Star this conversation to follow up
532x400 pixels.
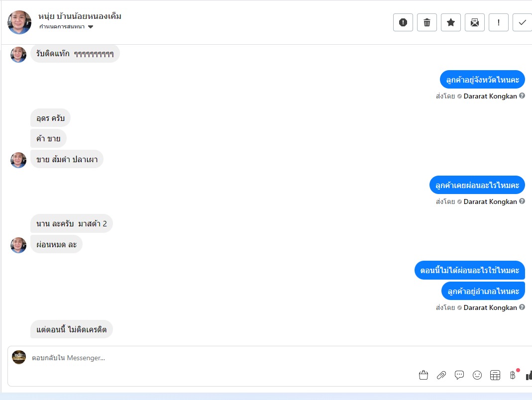pyautogui.click(x=450, y=22)
